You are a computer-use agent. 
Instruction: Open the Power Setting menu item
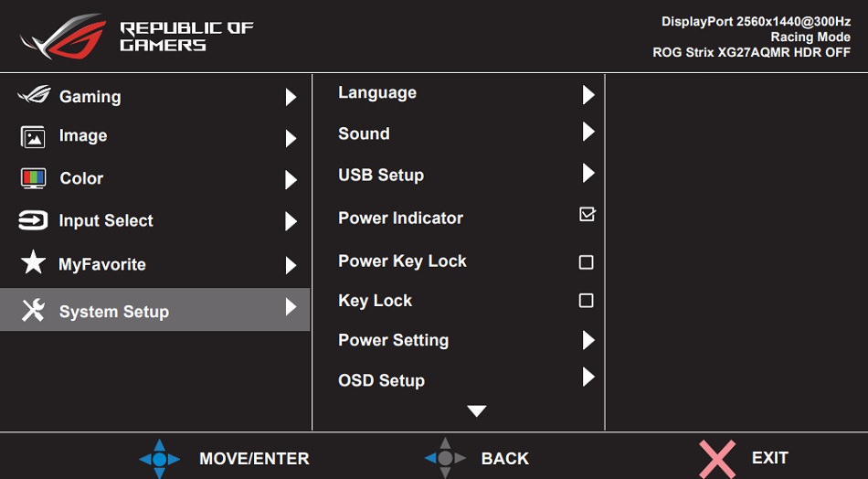point(393,341)
